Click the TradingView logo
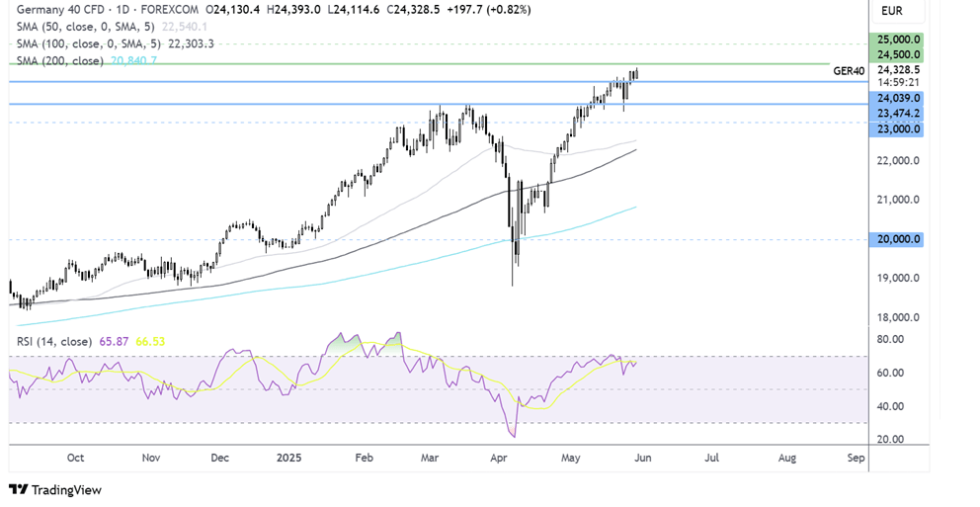This screenshot has height=507, width=980. [58, 489]
